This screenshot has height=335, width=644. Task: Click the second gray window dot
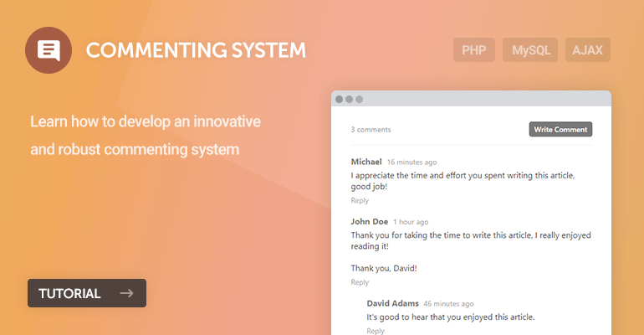click(349, 99)
